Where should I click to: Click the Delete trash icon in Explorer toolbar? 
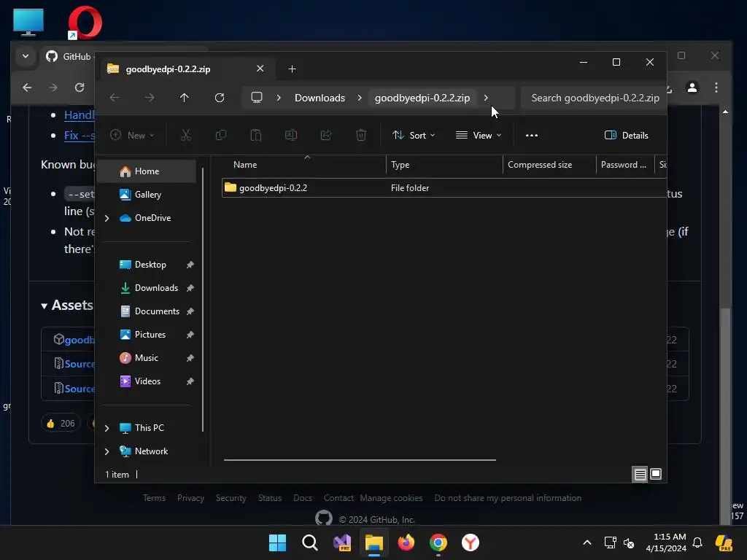click(361, 135)
